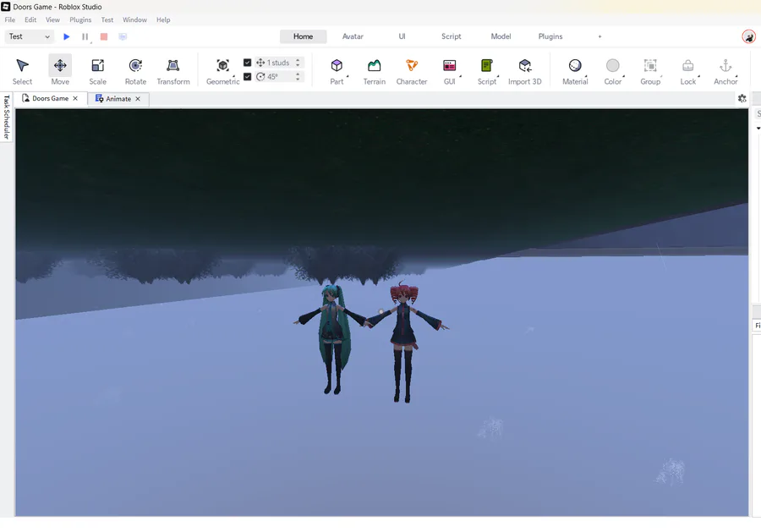Open the Material picker

[575, 71]
